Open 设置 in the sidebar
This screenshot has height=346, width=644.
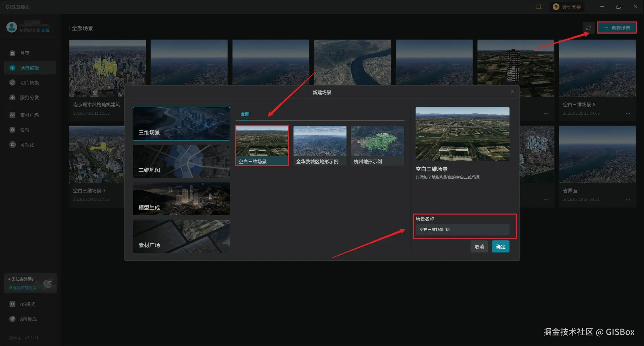tap(30, 130)
